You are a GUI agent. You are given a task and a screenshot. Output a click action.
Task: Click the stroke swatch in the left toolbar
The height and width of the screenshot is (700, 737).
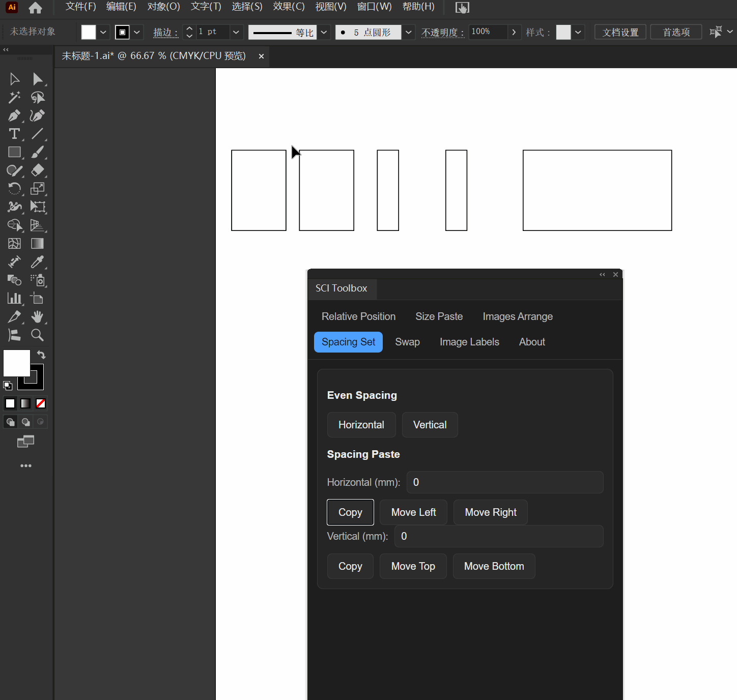click(37, 383)
